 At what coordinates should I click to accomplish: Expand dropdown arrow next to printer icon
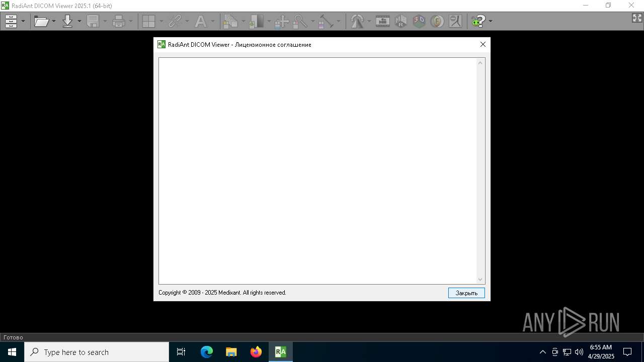(x=131, y=21)
